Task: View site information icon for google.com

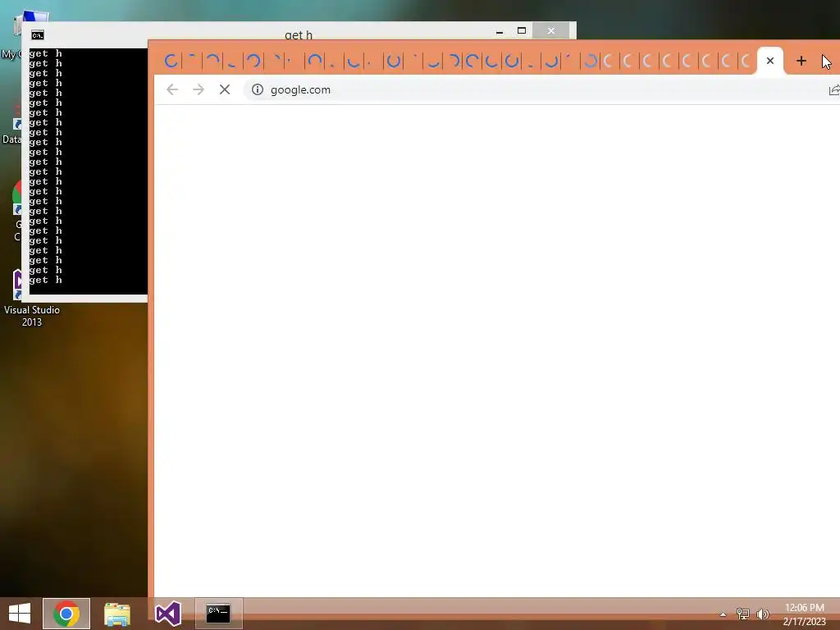Action: pyautogui.click(x=258, y=89)
